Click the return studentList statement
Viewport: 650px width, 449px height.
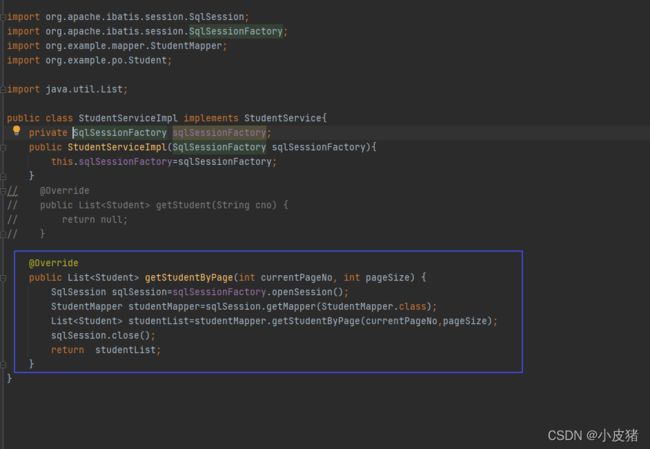106,350
